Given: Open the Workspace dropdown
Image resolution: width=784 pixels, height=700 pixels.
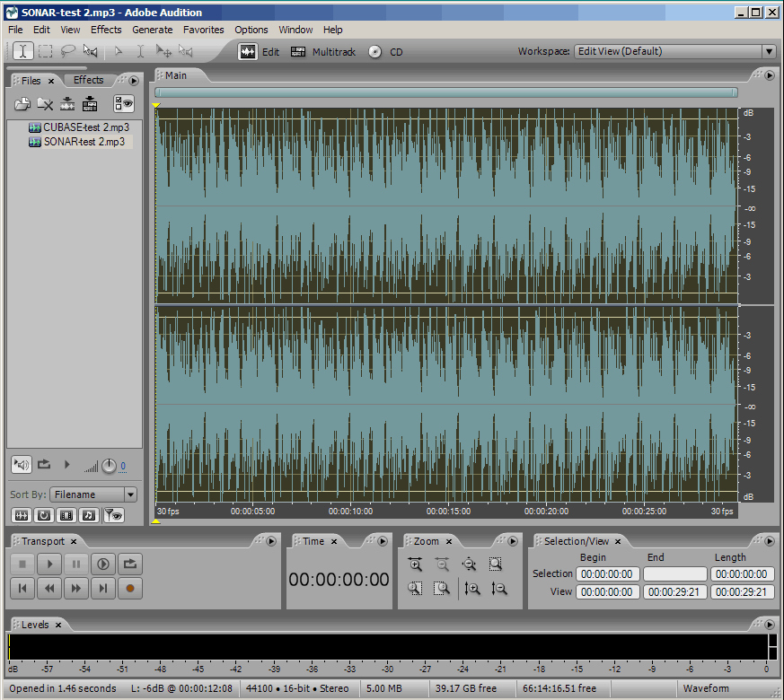Looking at the screenshot, I should pyautogui.click(x=769, y=52).
